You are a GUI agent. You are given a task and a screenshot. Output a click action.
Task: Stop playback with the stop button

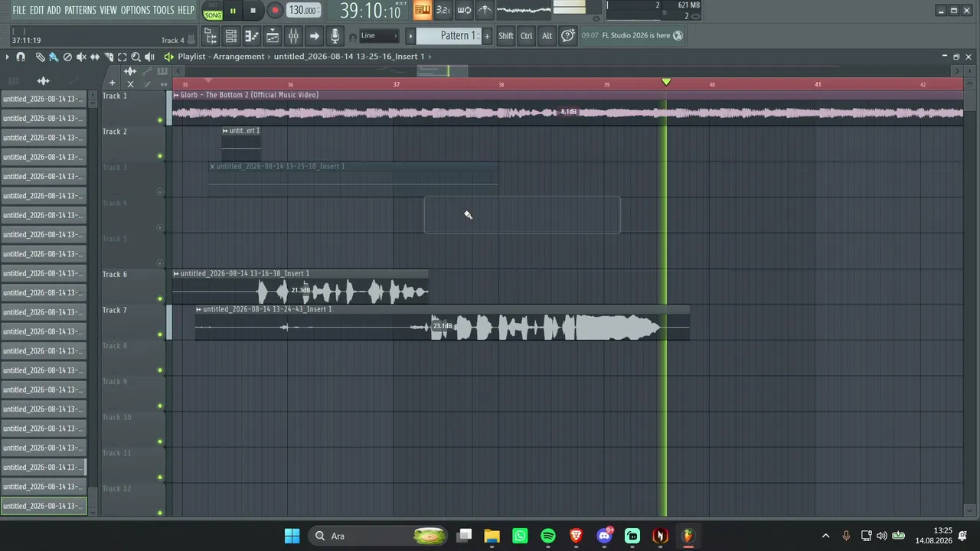tap(253, 11)
